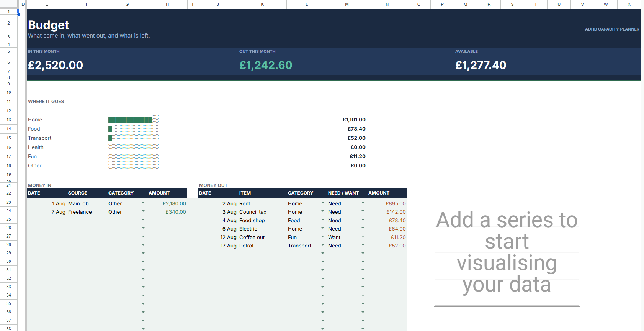Click the MONEY IN section heading
Image resolution: width=644 pixels, height=331 pixels.
[39, 185]
